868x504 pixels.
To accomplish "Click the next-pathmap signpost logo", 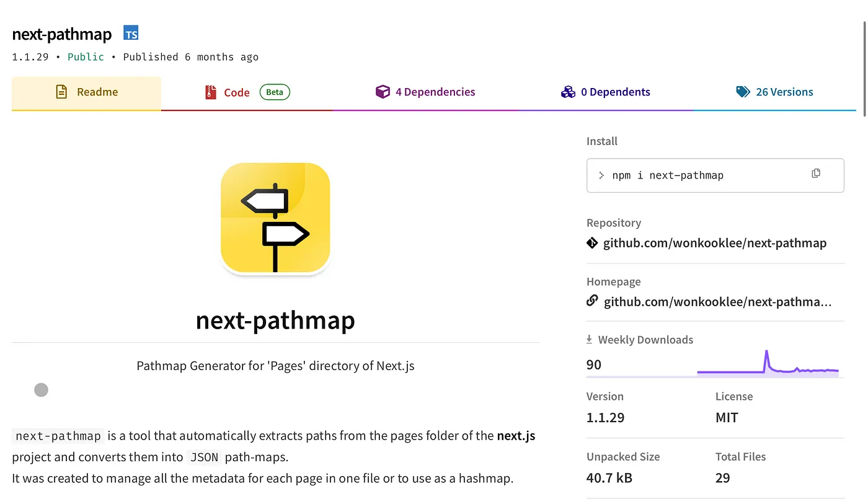I will click(275, 218).
